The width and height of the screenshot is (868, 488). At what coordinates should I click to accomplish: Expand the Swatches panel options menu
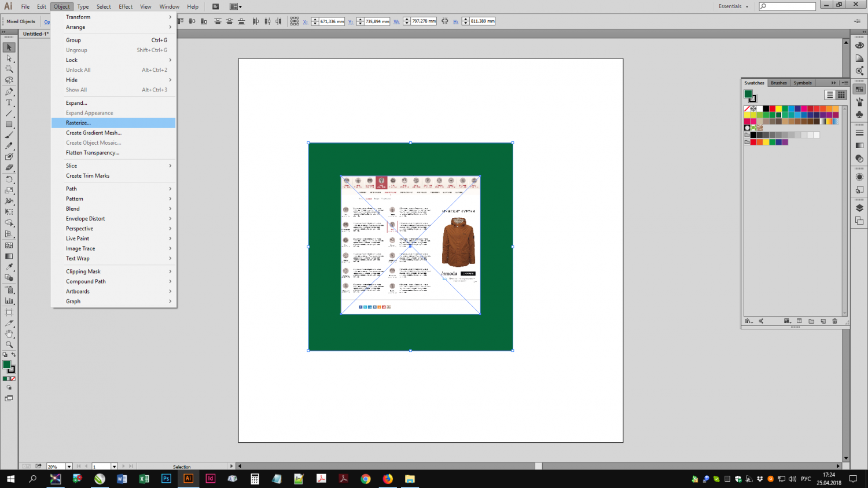(845, 83)
